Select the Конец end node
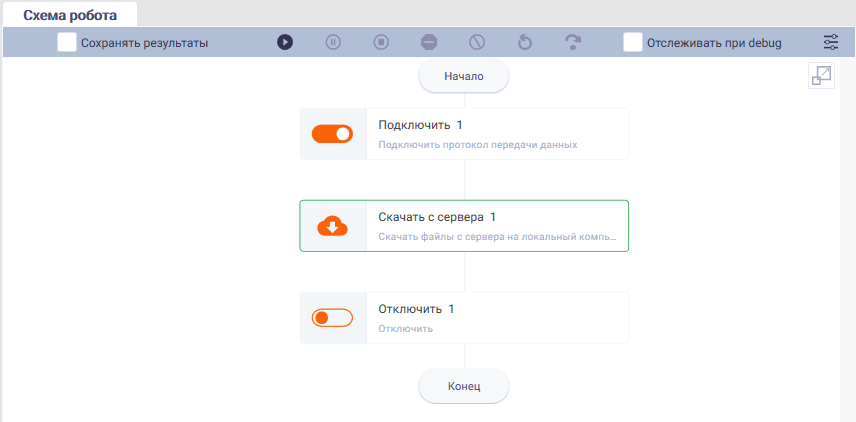 click(464, 387)
